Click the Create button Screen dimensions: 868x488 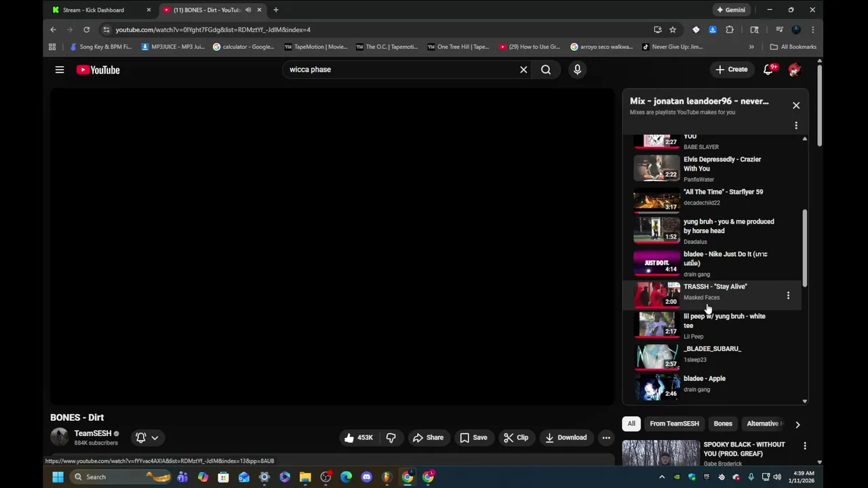click(x=732, y=70)
